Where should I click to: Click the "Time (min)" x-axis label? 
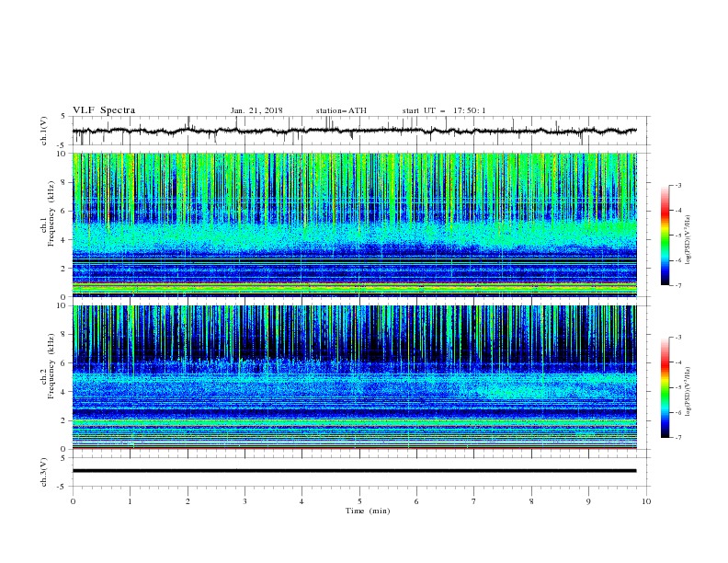pyautogui.click(x=368, y=511)
